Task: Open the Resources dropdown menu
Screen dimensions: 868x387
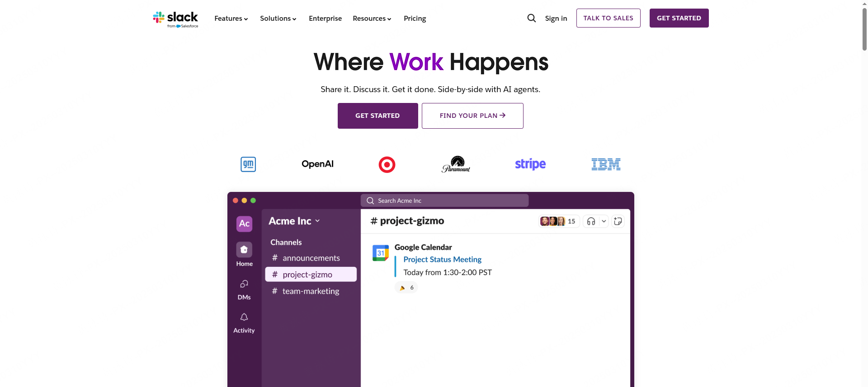Action: click(372, 19)
